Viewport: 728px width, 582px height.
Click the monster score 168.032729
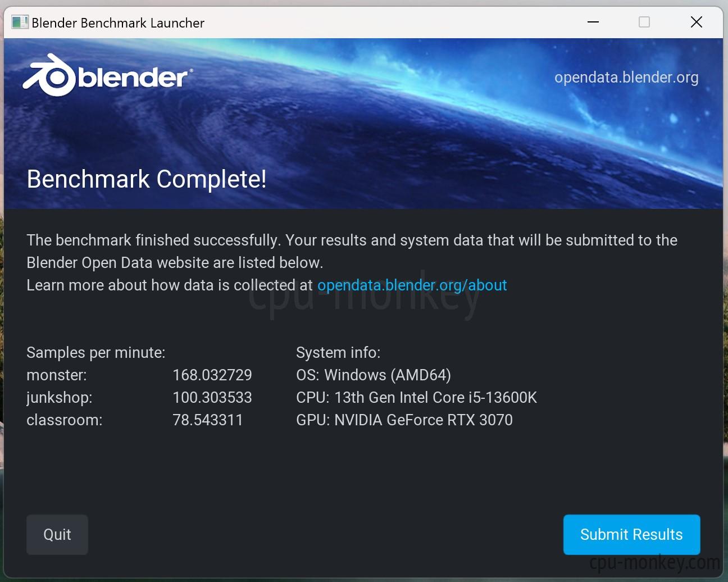tap(212, 375)
